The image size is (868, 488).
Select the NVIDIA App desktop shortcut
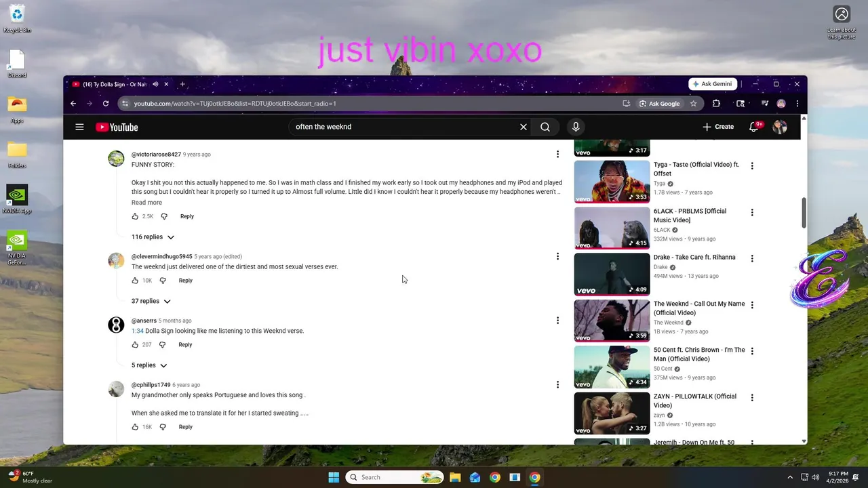click(17, 199)
